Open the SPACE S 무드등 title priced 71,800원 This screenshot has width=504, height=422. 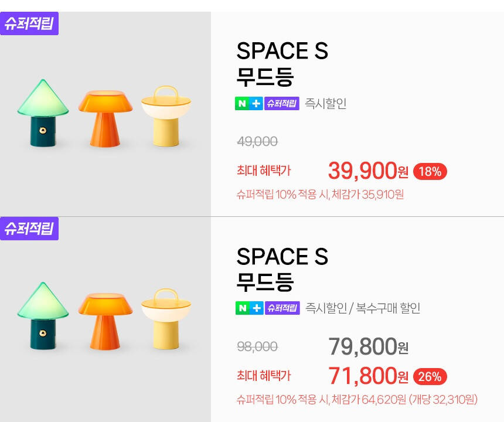[282, 269]
